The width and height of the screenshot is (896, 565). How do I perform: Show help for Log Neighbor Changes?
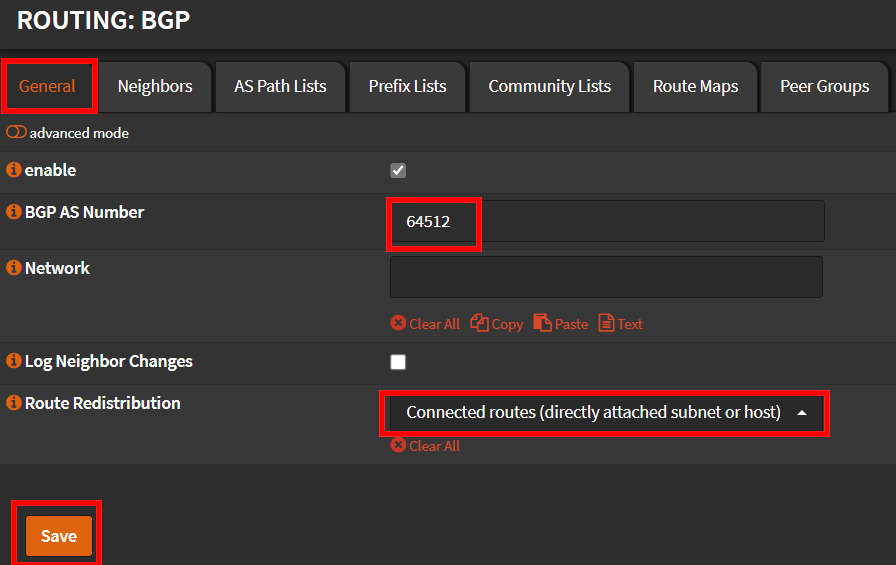[x=14, y=362]
